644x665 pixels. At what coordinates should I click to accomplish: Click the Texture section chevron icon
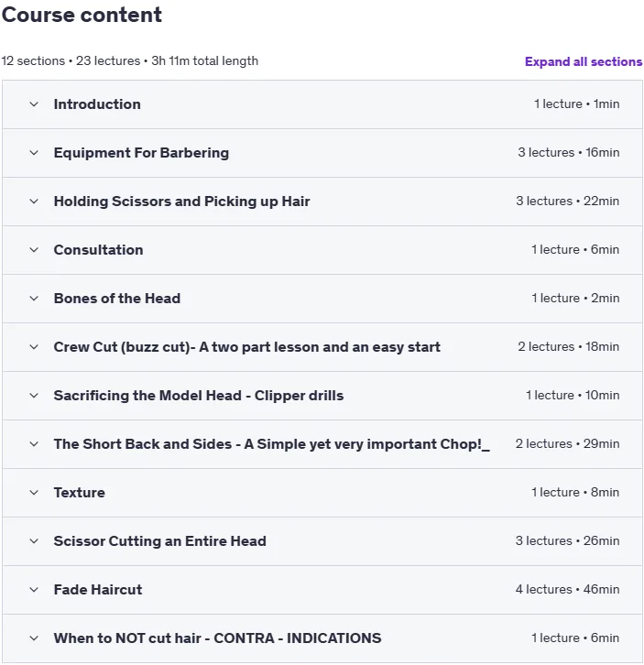(x=34, y=493)
